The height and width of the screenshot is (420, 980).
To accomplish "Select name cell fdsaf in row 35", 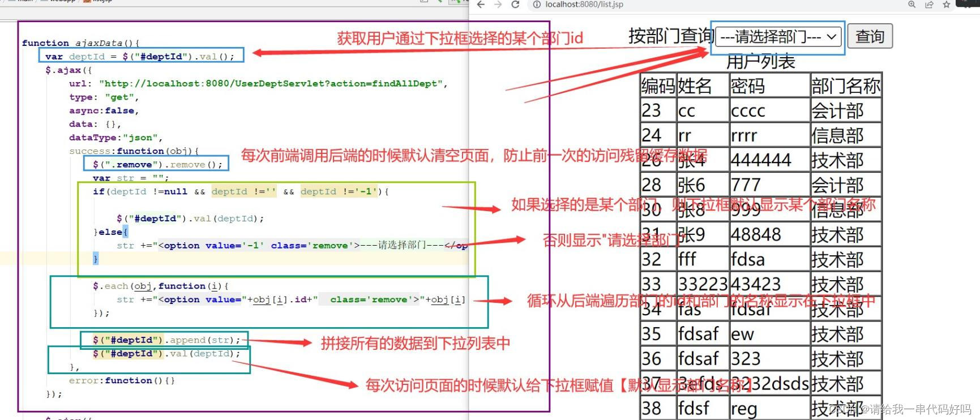I will click(703, 334).
